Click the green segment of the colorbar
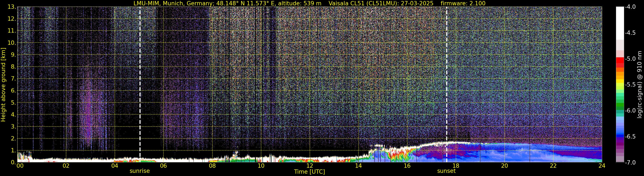The width and height of the screenshot is (644, 176). coord(620,105)
